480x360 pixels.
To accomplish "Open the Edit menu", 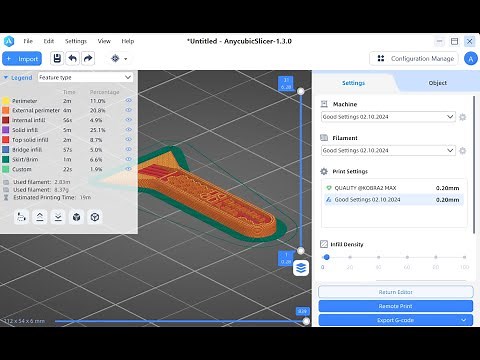I will [49, 41].
